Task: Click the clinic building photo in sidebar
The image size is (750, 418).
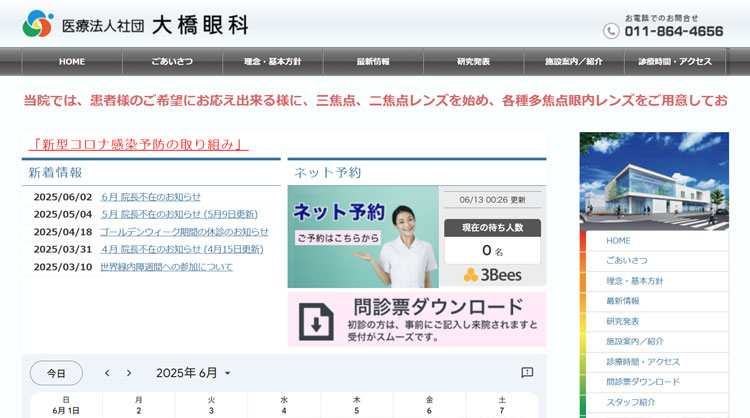Action: [654, 181]
